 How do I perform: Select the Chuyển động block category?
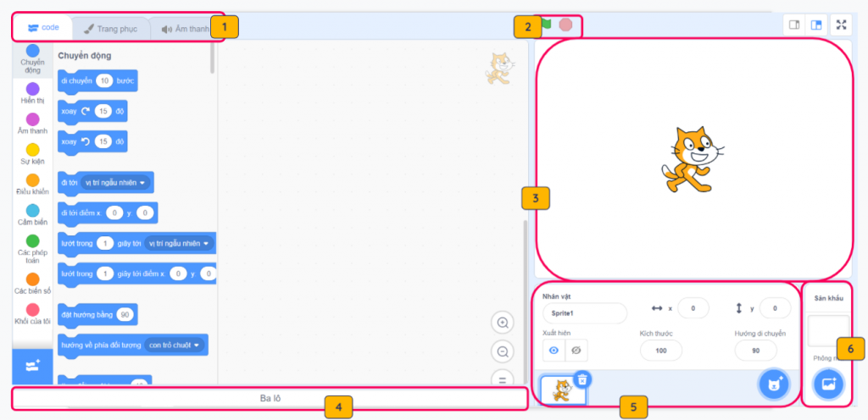[33, 59]
